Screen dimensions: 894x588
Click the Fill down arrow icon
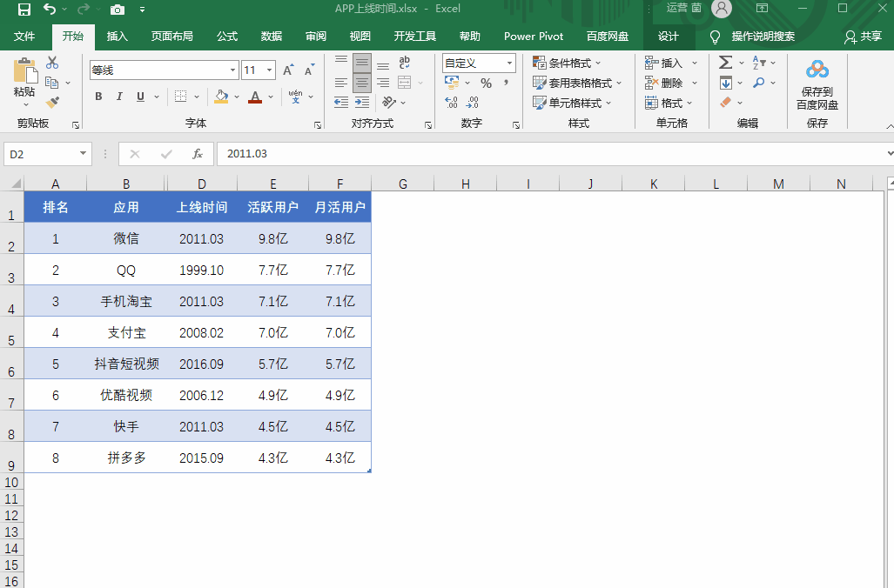[725, 84]
